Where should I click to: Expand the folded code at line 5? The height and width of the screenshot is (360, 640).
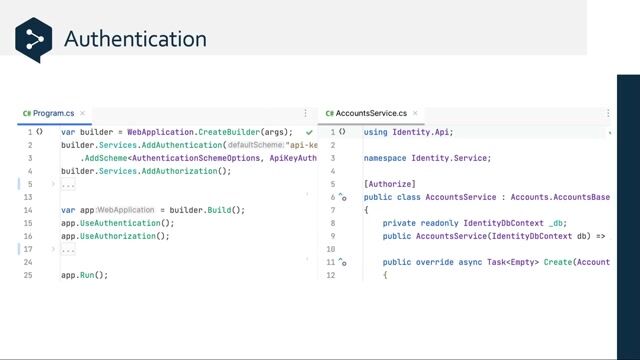(x=53, y=184)
